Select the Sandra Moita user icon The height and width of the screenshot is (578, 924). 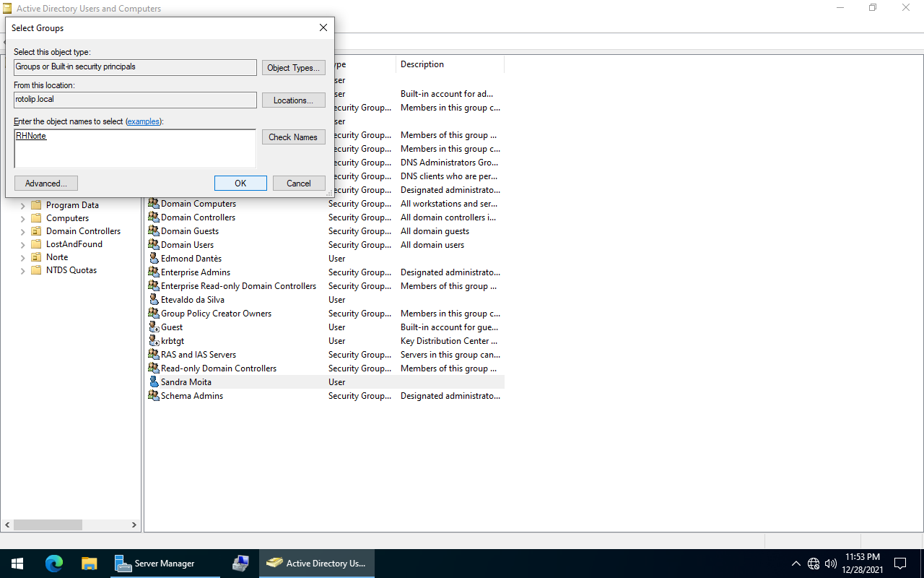coord(153,382)
